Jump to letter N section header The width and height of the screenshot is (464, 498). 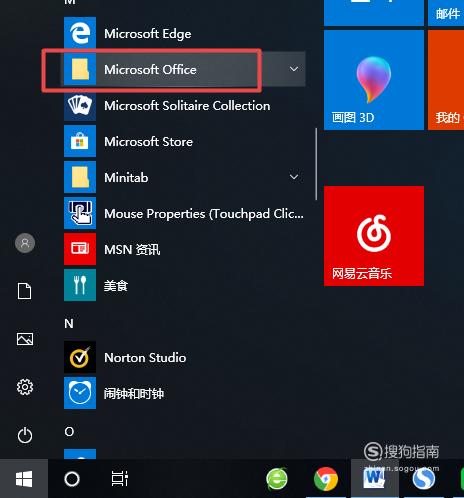click(69, 323)
